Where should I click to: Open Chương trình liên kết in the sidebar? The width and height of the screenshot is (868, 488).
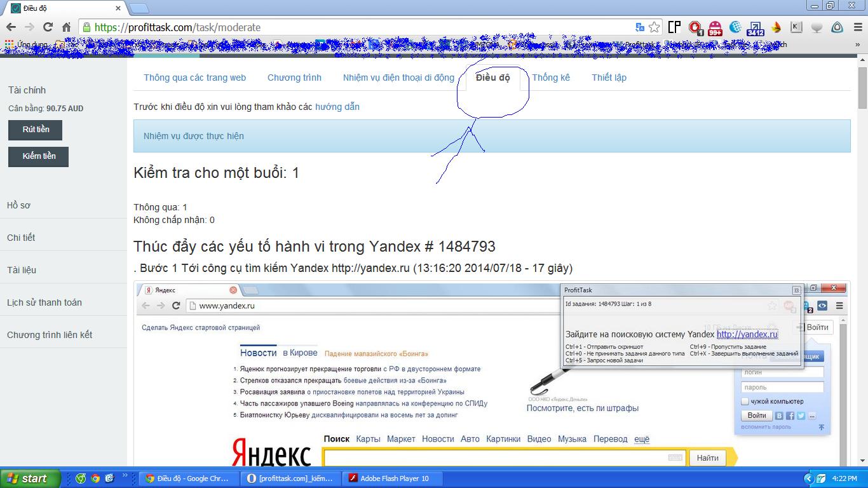coord(50,335)
